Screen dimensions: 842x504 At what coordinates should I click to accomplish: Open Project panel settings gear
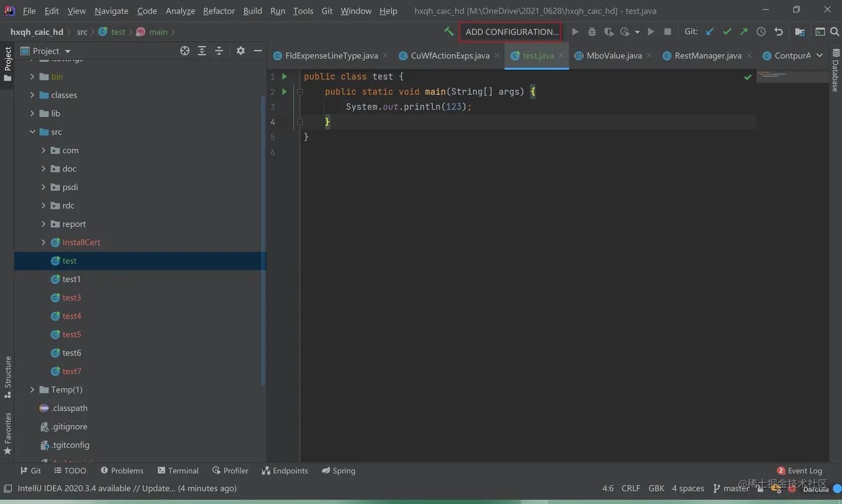pyautogui.click(x=241, y=51)
